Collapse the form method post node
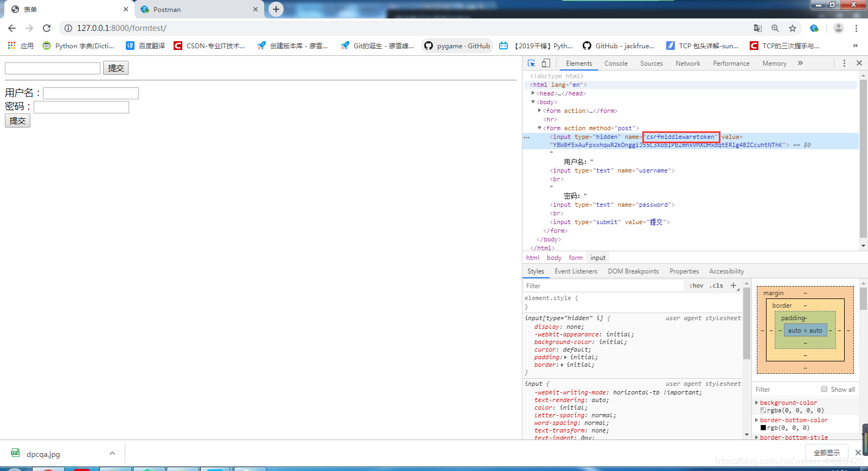This screenshot has width=868, height=471. (x=540, y=128)
